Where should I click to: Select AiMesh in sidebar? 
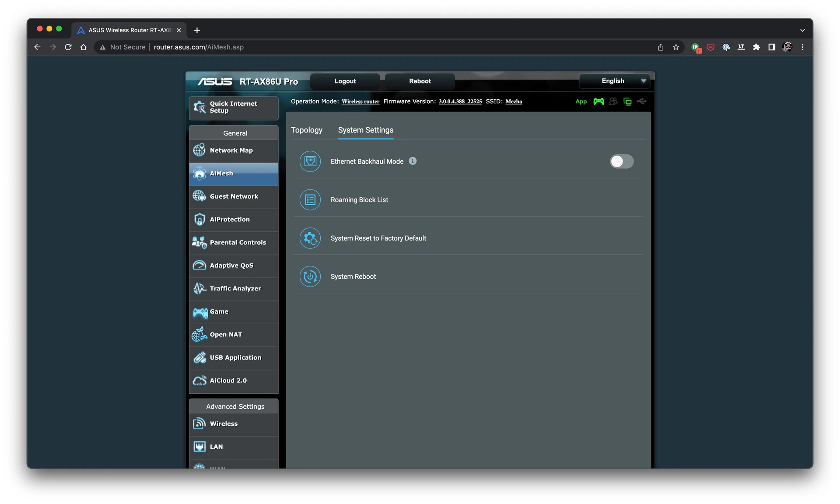coord(234,174)
